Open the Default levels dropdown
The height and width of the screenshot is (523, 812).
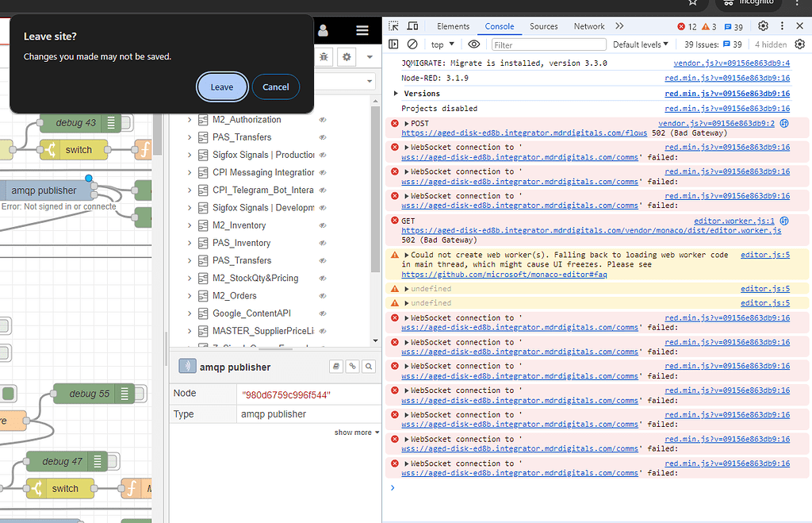click(x=639, y=44)
